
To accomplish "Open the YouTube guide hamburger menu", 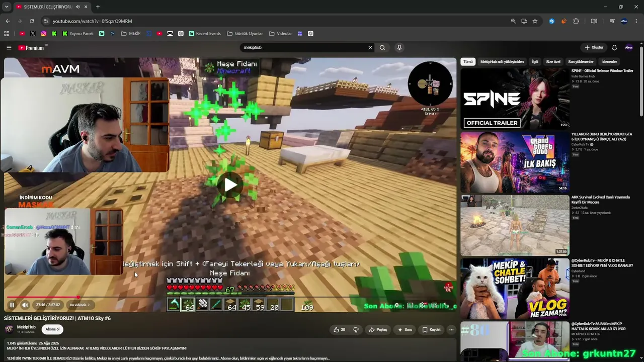I will coord(9,48).
